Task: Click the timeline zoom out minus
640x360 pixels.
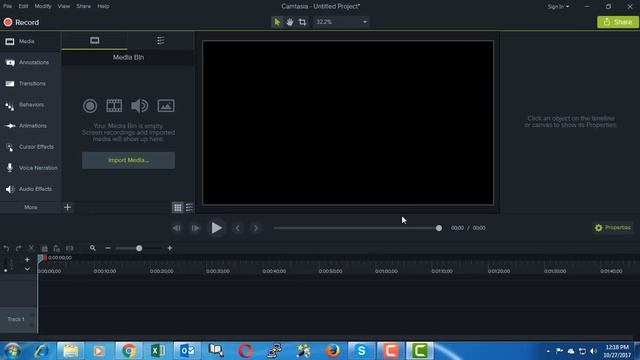Action: 108,248
